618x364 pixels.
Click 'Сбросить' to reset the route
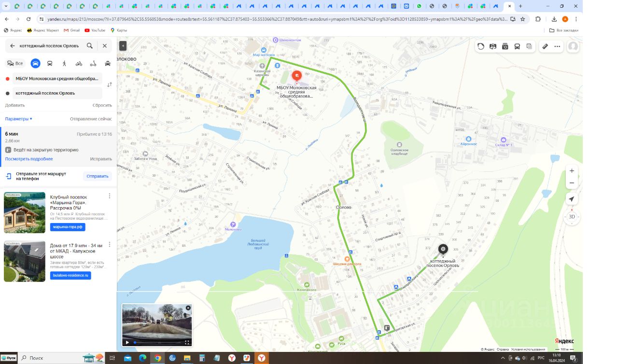coord(102,105)
